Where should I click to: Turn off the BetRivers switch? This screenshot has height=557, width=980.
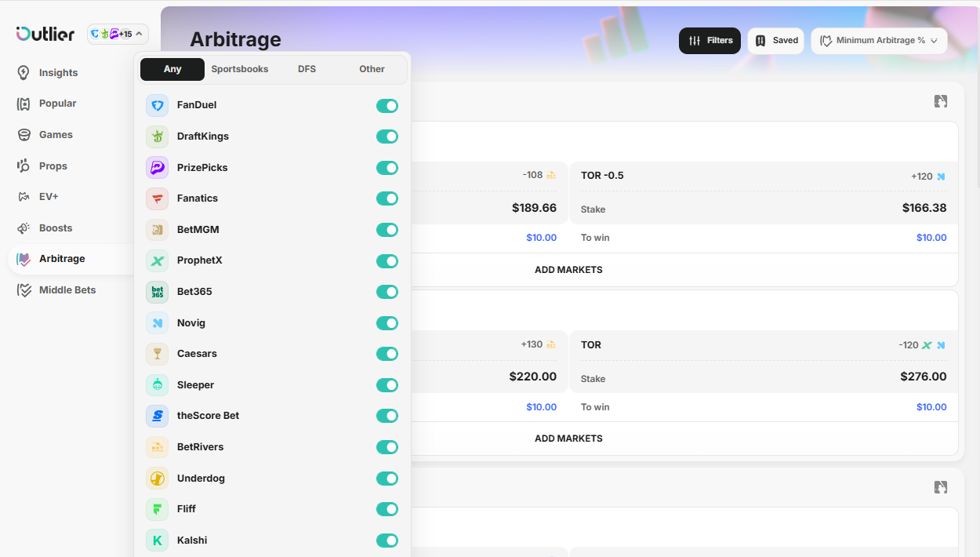[387, 447]
